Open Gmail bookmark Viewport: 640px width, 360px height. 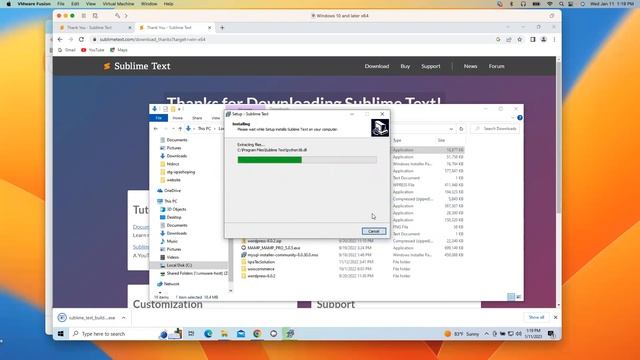tap(67, 50)
